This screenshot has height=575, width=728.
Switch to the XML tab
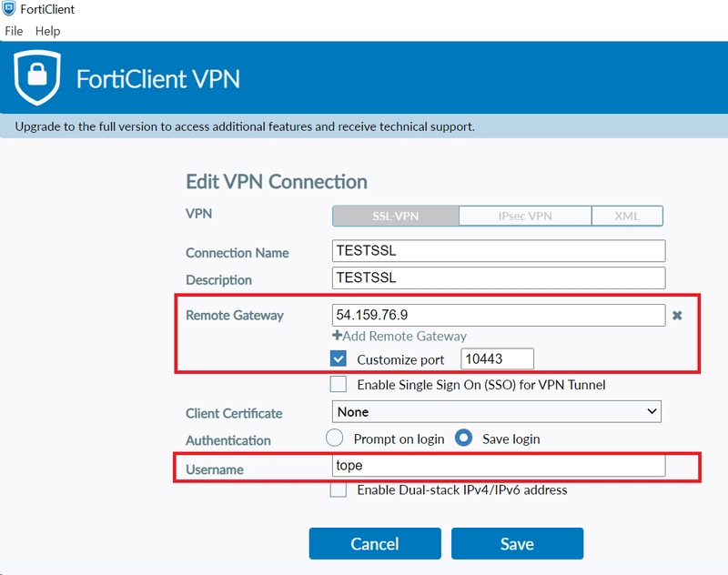tap(627, 217)
